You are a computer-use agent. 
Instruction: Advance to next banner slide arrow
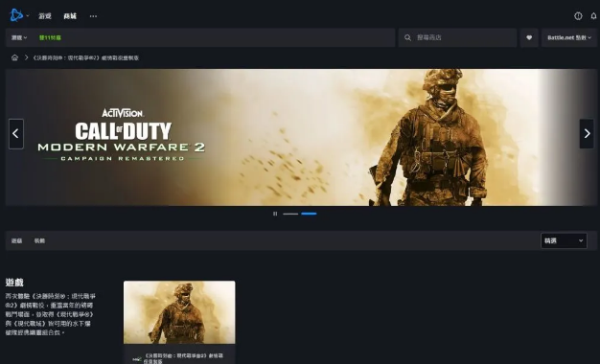(x=587, y=133)
